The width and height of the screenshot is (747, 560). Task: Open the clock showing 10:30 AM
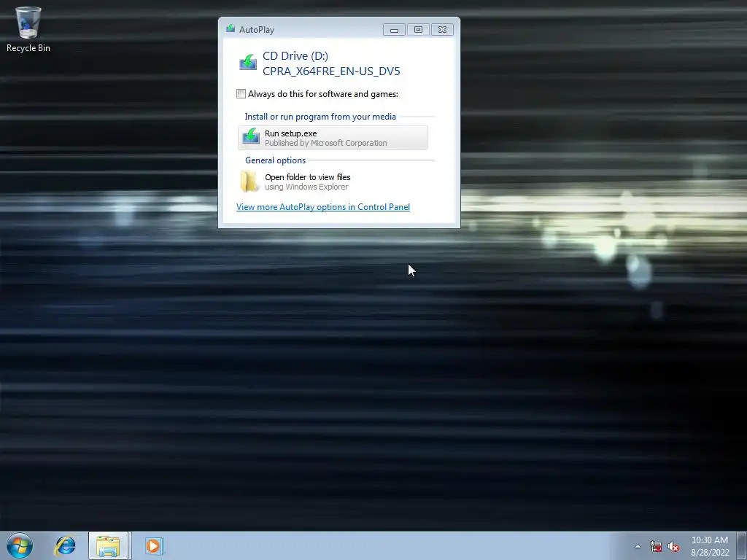click(x=710, y=545)
